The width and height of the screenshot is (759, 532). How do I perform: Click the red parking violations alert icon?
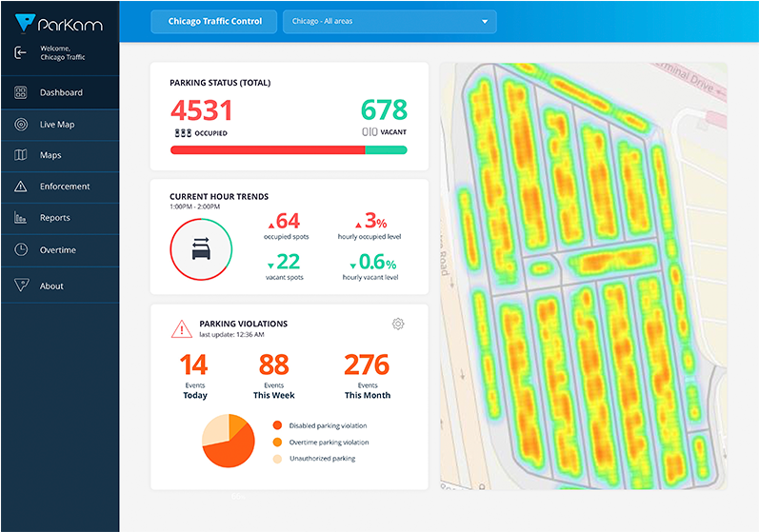[182, 329]
